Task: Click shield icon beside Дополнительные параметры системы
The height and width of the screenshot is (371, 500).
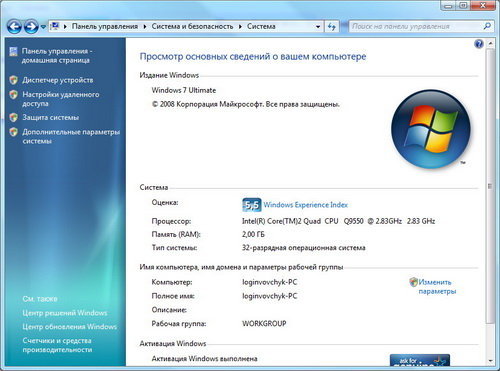Action: tap(13, 132)
